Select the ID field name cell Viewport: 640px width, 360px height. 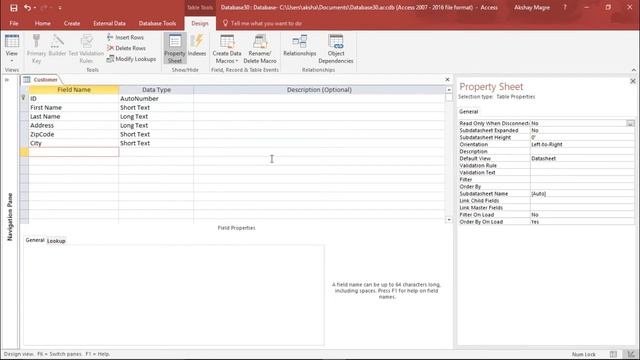tap(74, 98)
